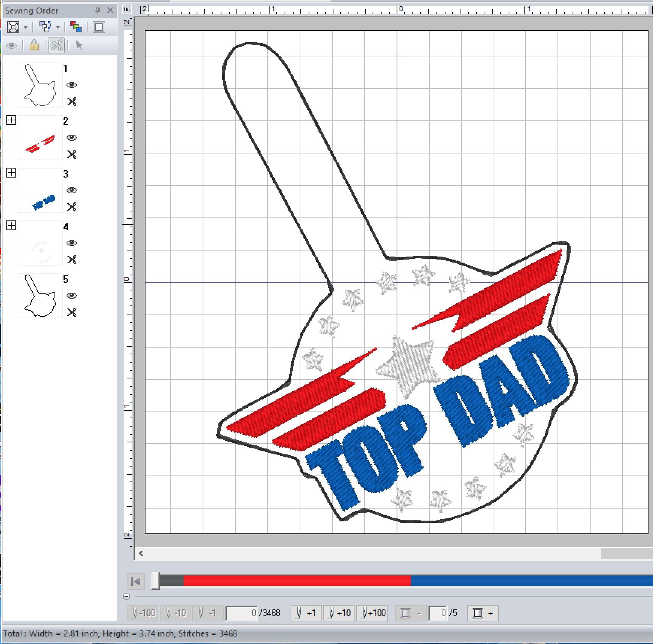Click the padlock lock icon
The height and width of the screenshot is (644, 653).
pyautogui.click(x=34, y=46)
